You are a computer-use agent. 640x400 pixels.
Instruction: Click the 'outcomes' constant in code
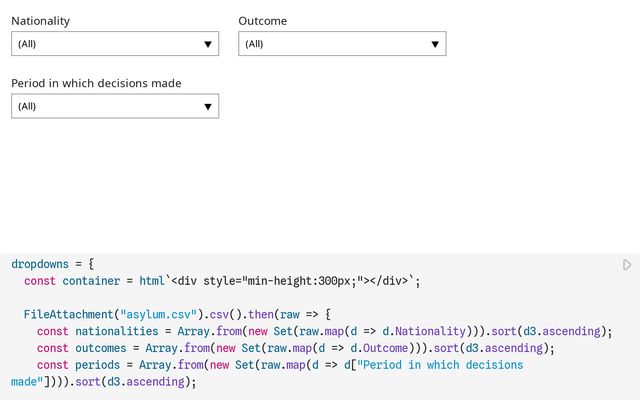pos(100,348)
